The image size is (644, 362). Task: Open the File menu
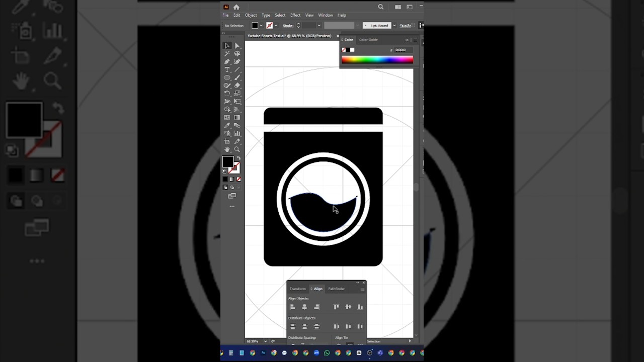(225, 15)
